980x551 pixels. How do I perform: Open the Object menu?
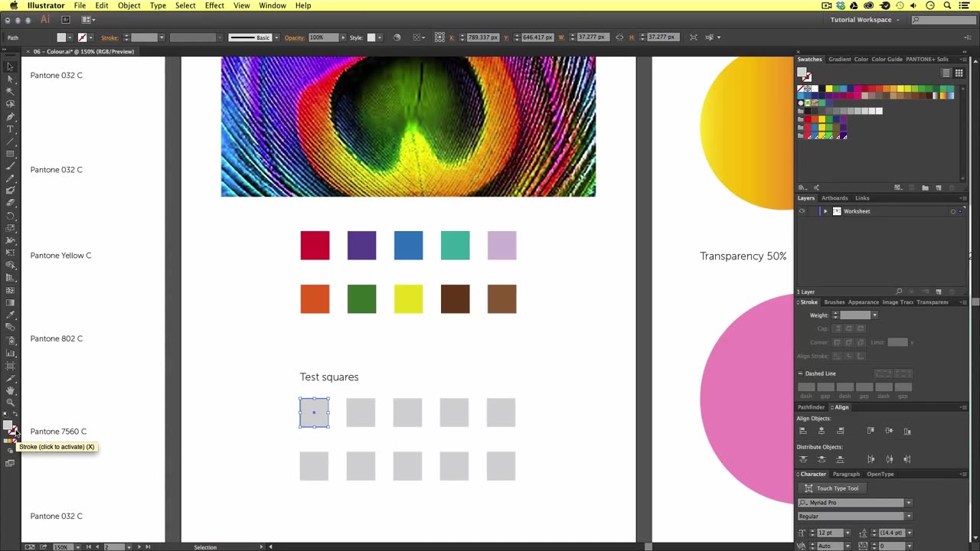pyautogui.click(x=129, y=5)
